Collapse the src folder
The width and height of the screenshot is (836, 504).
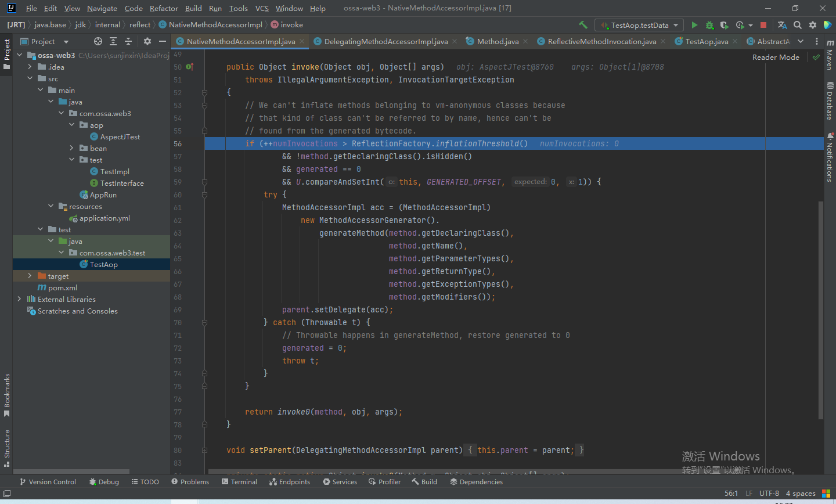(30, 78)
